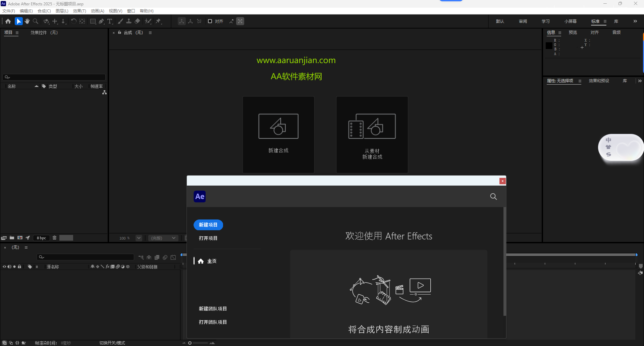Toggle motion blur in the timeline toolbar
This screenshot has width=644, height=346.
pos(165,257)
